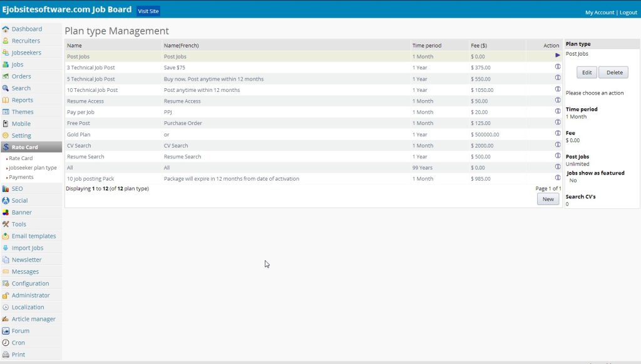Click the Fee ($) column header
641x364 pixels.
[x=479, y=46]
